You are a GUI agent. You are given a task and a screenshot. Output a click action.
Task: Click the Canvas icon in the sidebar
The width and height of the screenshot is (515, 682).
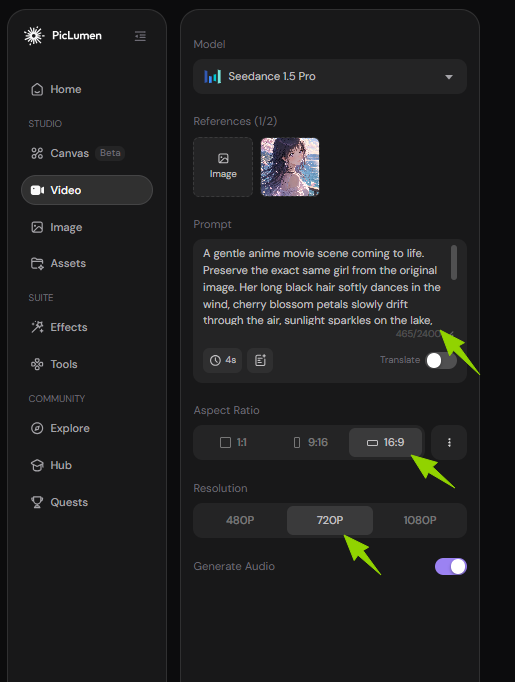pos(37,153)
